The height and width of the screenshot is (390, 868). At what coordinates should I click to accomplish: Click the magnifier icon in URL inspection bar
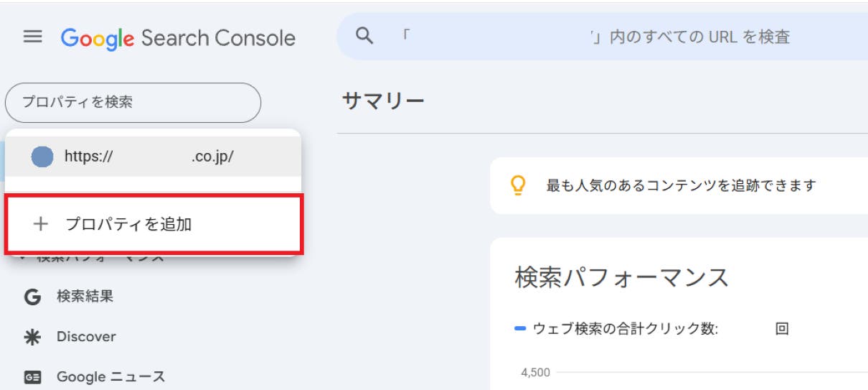click(x=364, y=36)
